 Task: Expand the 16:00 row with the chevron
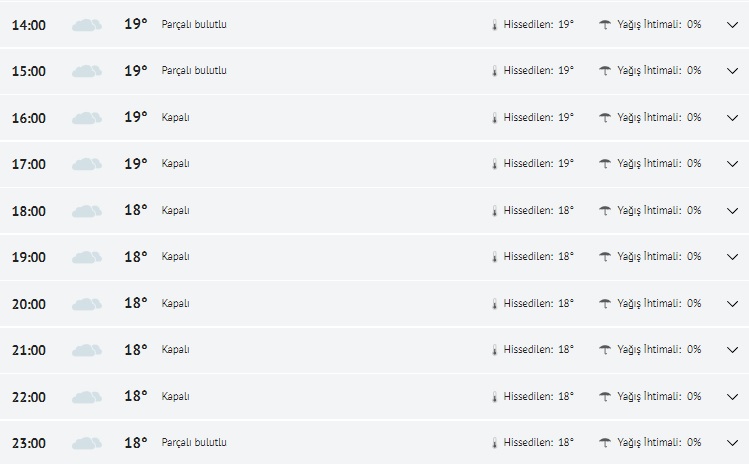pos(732,118)
